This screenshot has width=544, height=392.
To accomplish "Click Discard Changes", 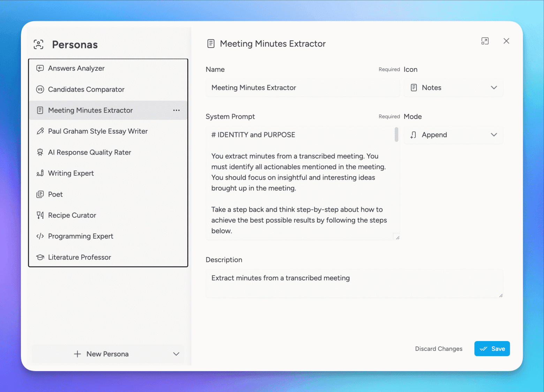I will (x=438, y=349).
